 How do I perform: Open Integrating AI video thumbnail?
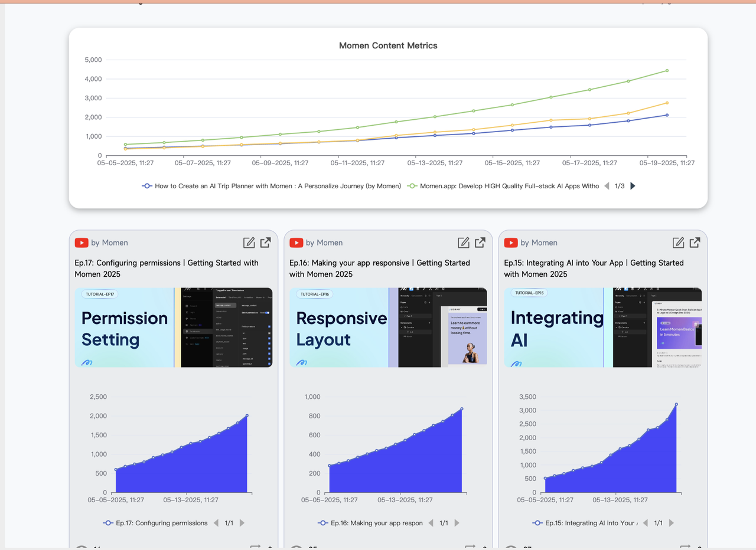click(603, 328)
